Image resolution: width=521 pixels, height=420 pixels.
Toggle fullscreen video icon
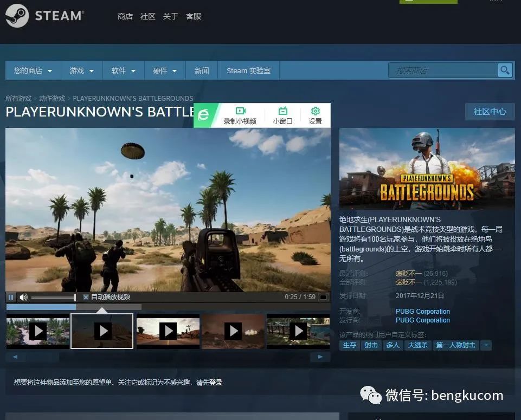coord(323,297)
